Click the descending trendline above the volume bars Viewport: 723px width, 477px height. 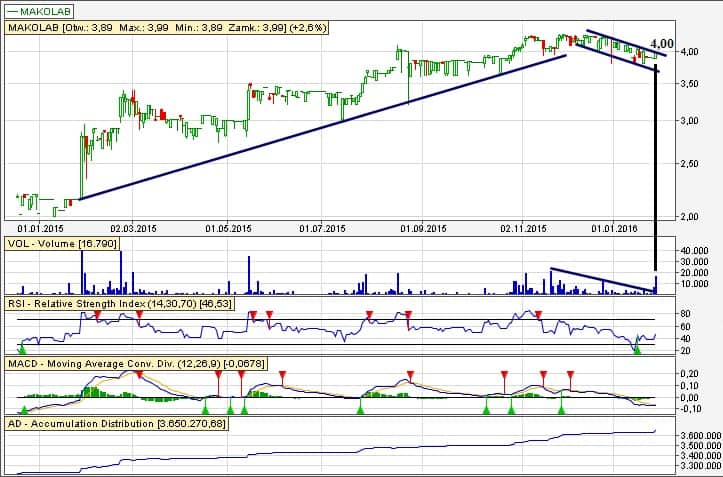click(x=600, y=280)
